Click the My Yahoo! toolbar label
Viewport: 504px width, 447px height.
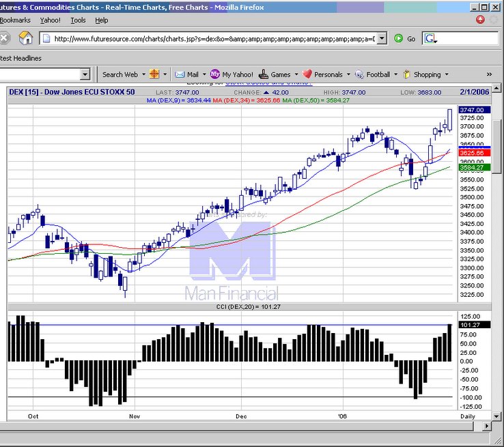tap(238, 74)
